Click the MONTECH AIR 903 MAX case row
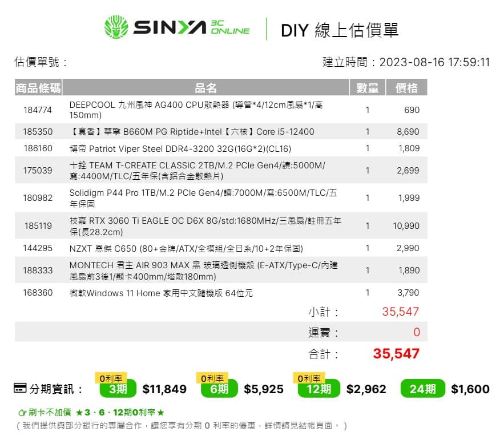 point(203,271)
